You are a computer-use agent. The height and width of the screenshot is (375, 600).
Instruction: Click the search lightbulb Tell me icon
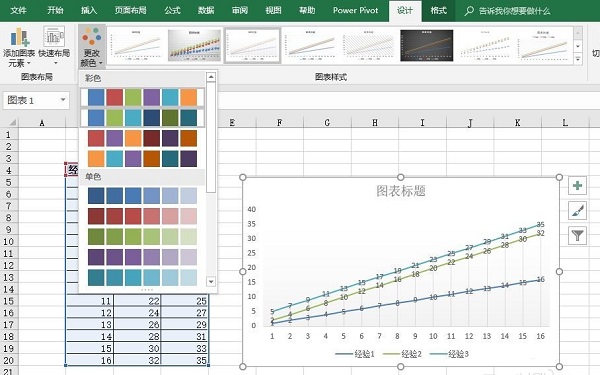coord(469,11)
